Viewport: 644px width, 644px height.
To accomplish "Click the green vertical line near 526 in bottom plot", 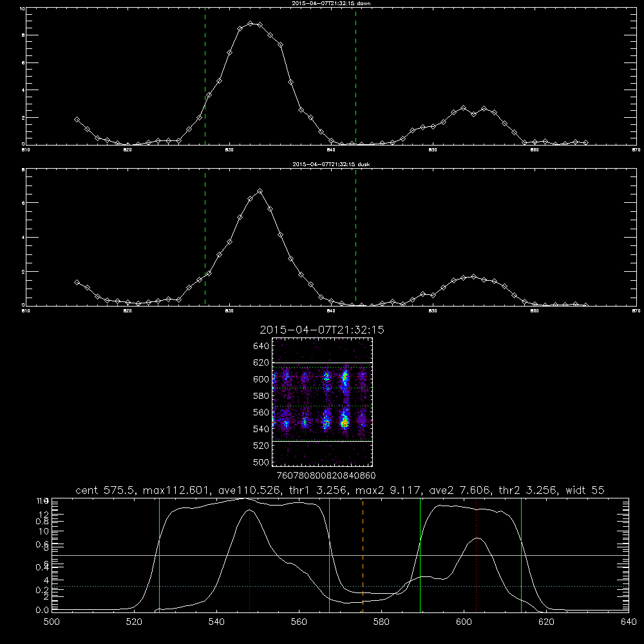I will click(x=159, y=555).
